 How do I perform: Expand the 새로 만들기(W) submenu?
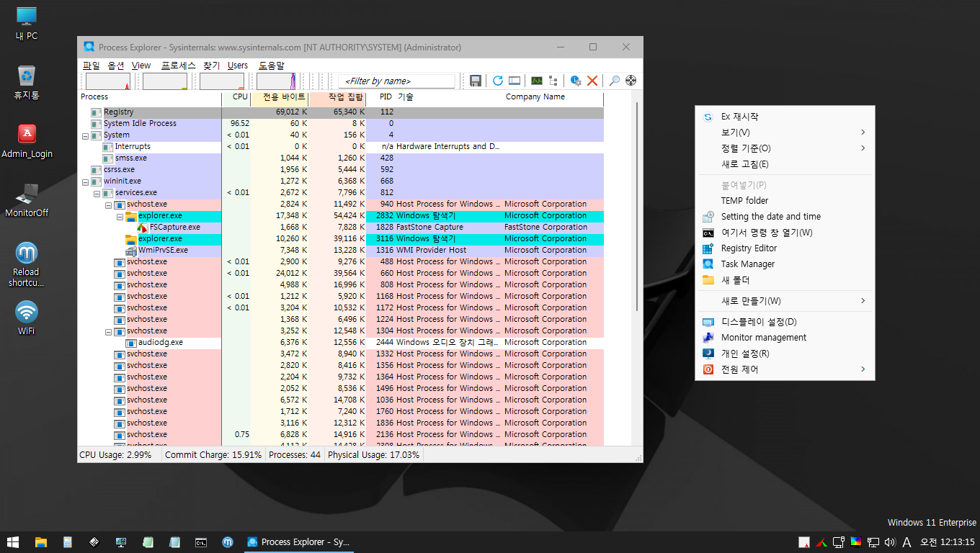coord(785,301)
